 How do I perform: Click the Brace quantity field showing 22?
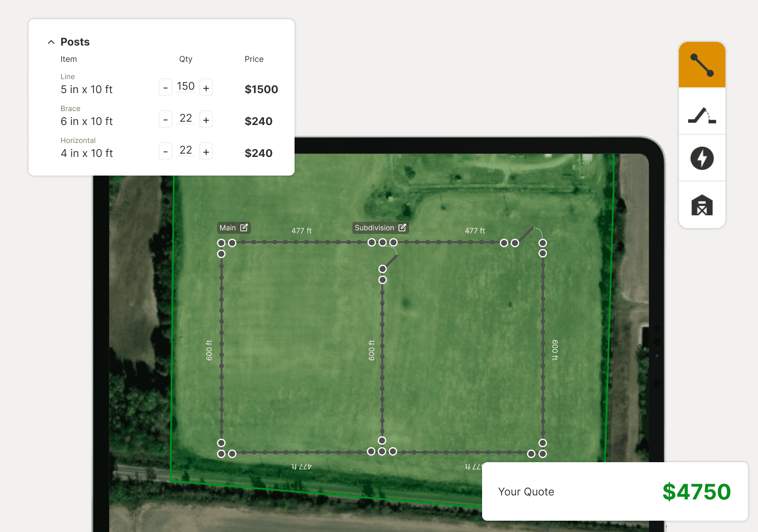pyautogui.click(x=186, y=118)
